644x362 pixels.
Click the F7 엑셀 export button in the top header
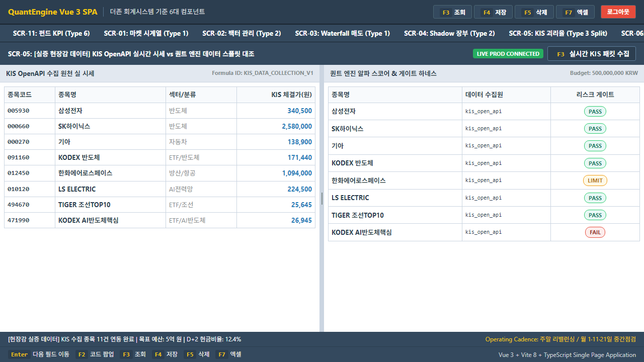(575, 12)
